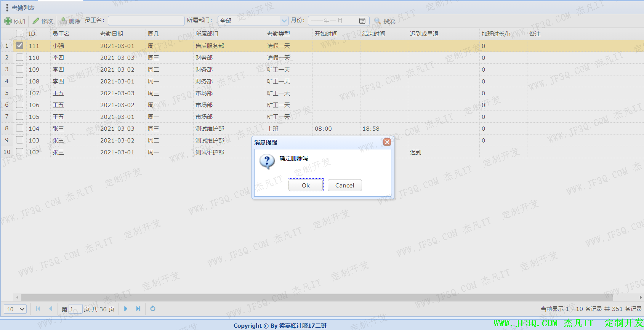Viewport: 644px width, 330px height.
Task: Go to the next page arrow
Action: point(126,309)
